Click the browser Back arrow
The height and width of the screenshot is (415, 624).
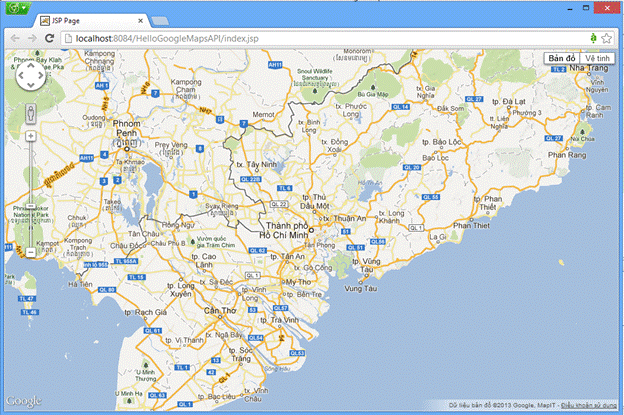tap(15, 38)
